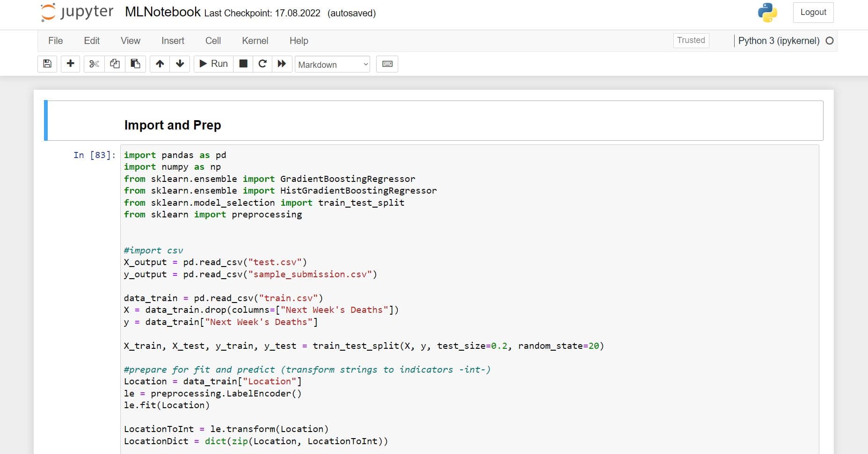Click the Save and Checkpoint icon

coord(47,64)
